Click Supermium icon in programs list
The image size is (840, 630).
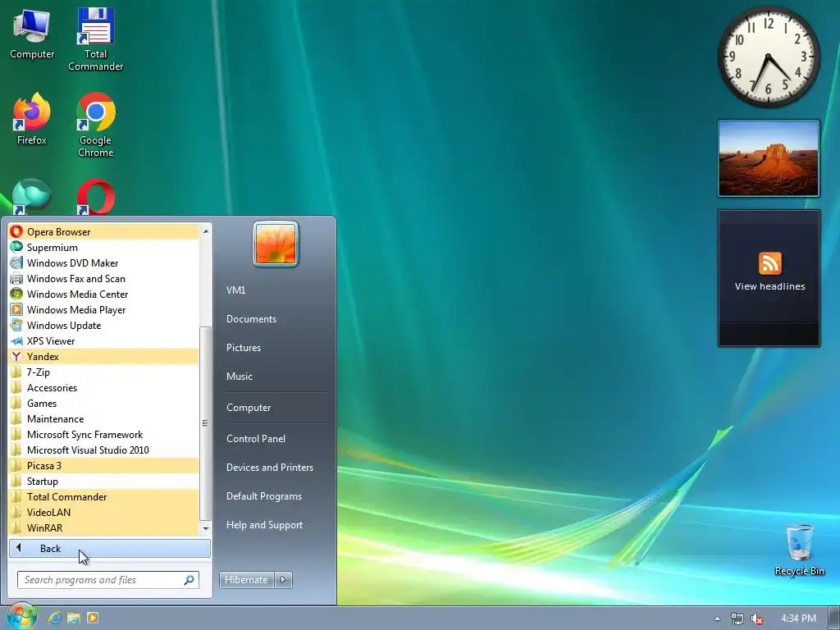16,248
